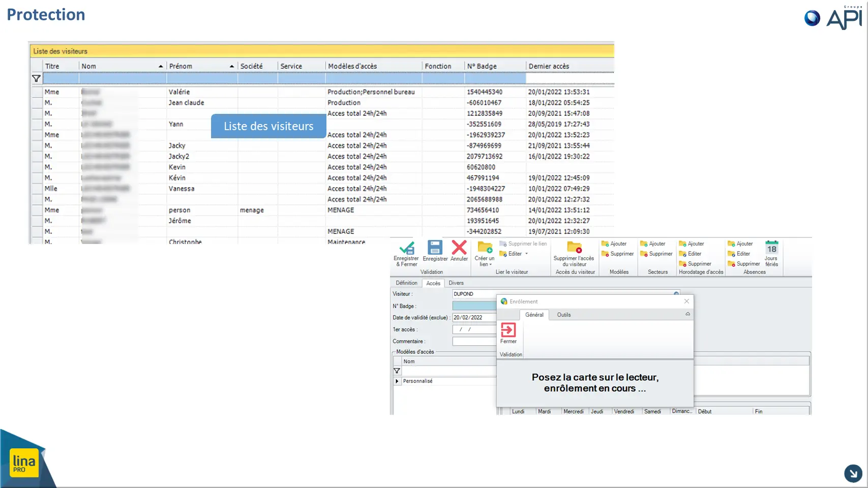868x488 pixels.
Task: Click Ajouter in the Secteurs group
Action: 652,244
